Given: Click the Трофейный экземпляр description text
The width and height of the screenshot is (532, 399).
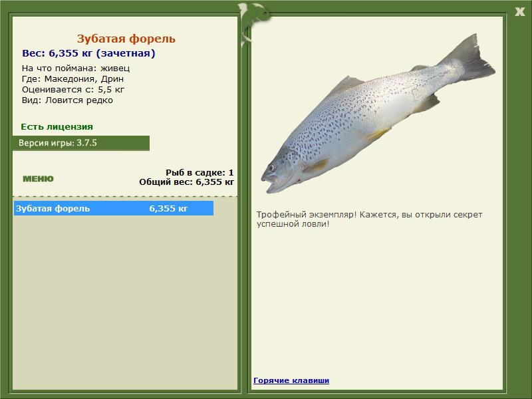Looking at the screenshot, I should click(x=369, y=219).
